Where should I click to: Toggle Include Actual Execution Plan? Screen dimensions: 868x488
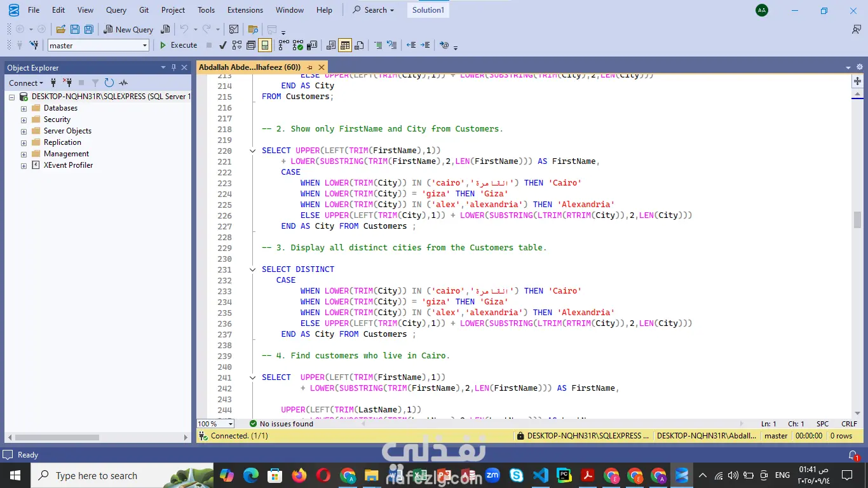coord(283,45)
